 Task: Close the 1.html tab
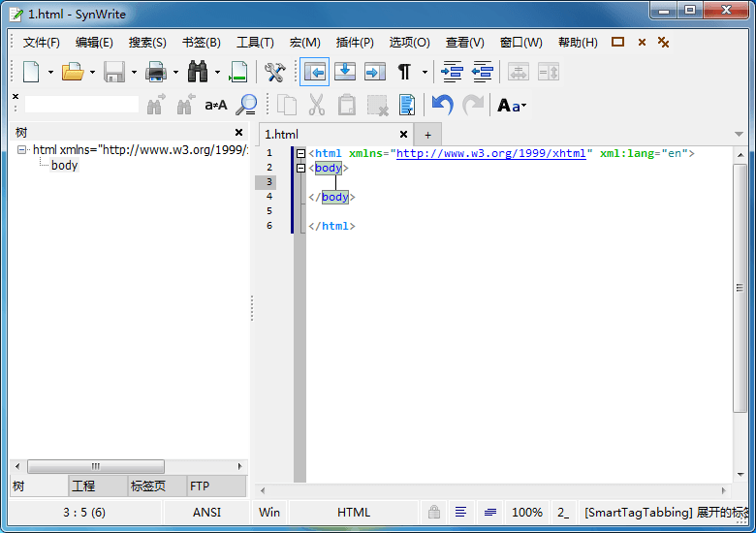pyautogui.click(x=403, y=135)
